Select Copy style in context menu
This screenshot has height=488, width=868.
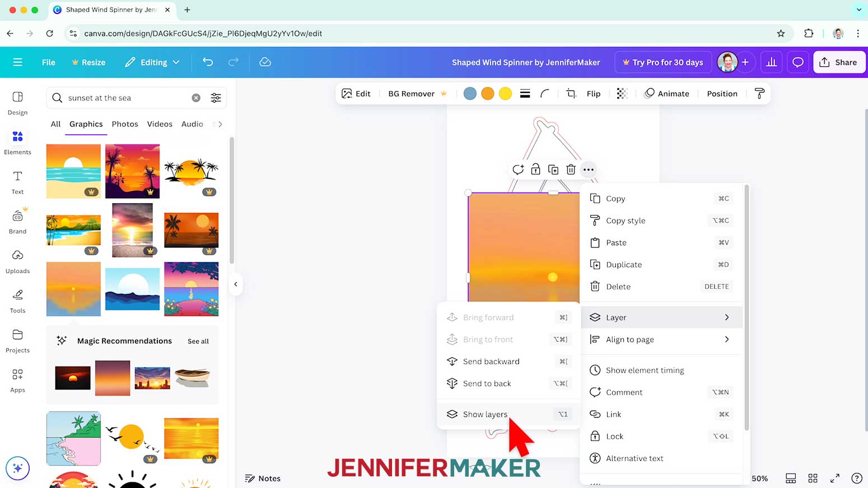click(661, 220)
